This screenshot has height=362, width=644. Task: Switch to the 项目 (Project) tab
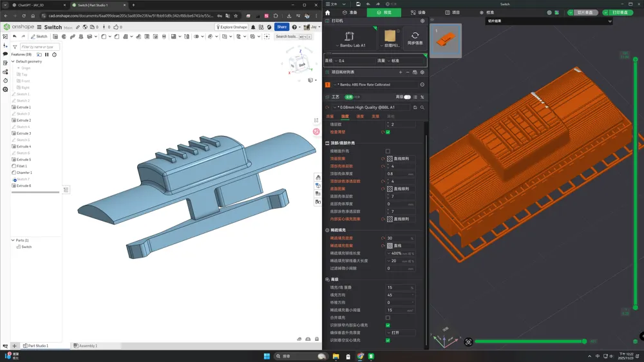point(453,13)
